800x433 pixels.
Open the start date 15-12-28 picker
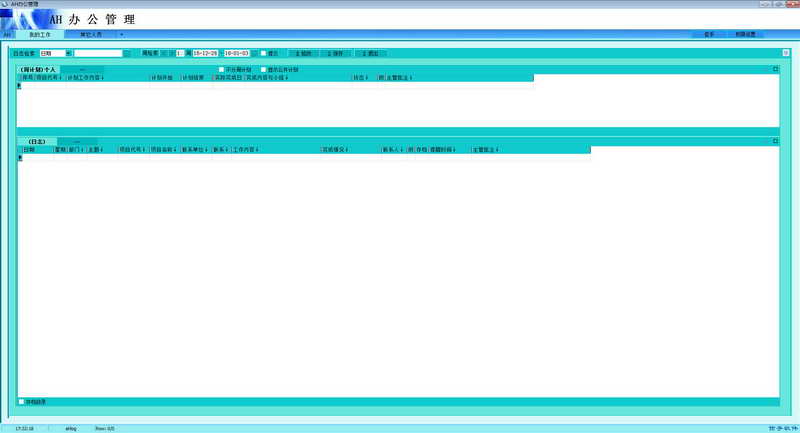pyautogui.click(x=205, y=53)
